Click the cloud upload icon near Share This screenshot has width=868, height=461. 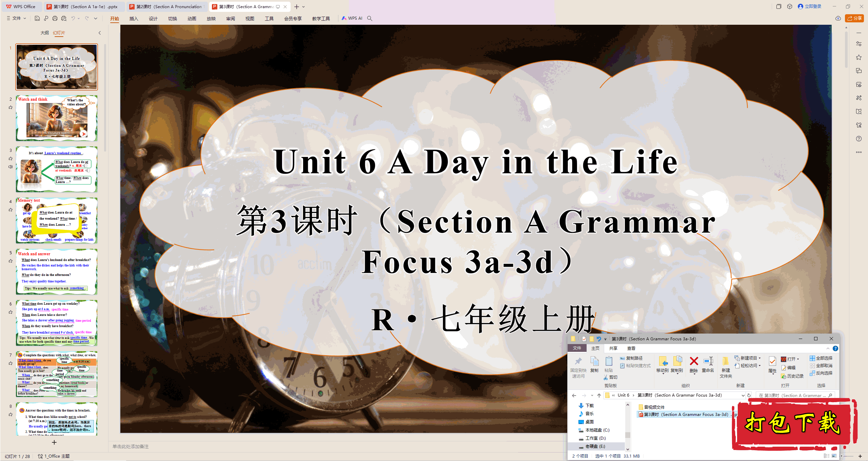pyautogui.click(x=838, y=18)
